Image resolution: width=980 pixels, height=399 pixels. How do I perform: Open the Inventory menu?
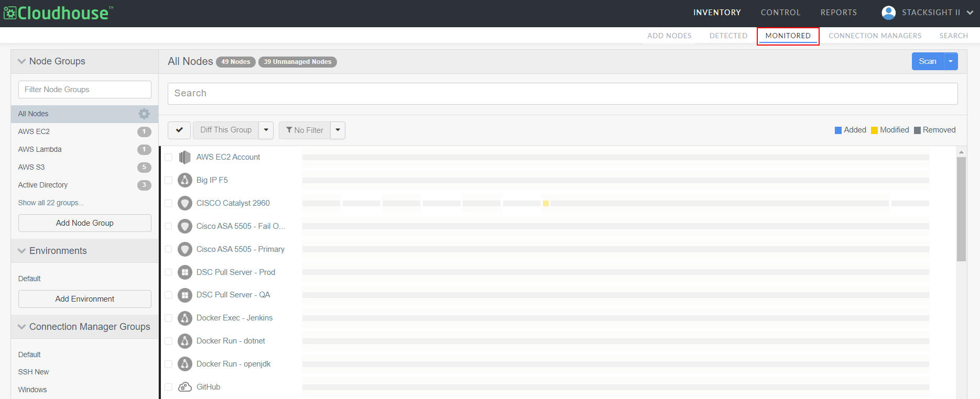point(717,13)
